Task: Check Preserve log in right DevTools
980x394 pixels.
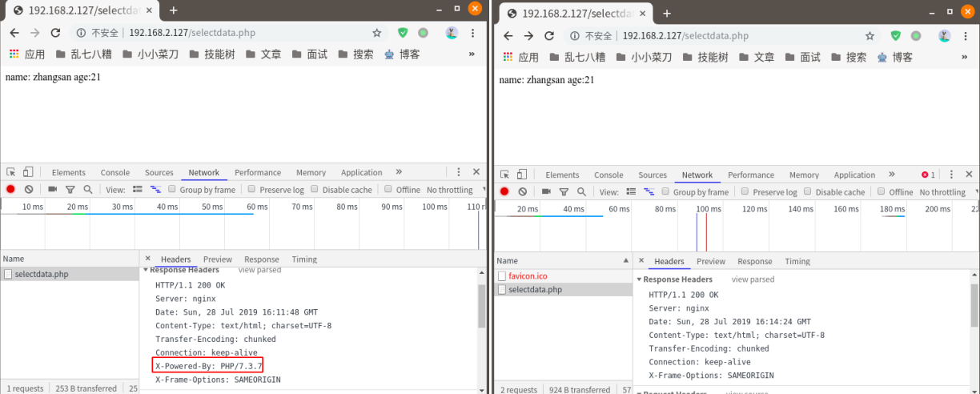Action: pos(745,192)
